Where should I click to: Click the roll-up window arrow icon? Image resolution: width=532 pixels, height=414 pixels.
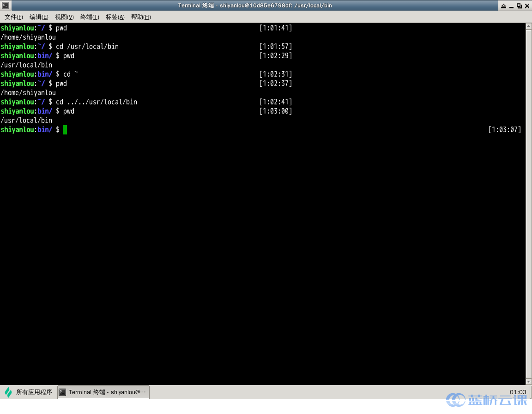[503, 6]
